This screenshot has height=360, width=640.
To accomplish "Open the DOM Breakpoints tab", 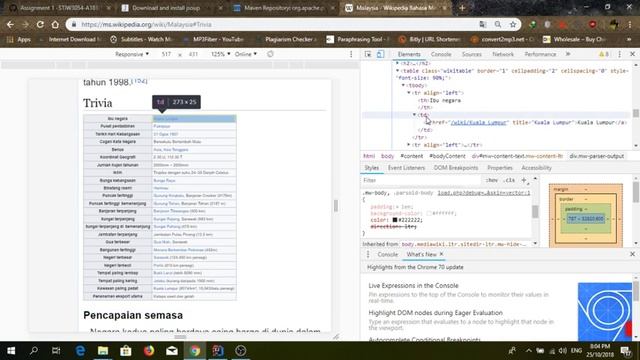I will point(456,168).
